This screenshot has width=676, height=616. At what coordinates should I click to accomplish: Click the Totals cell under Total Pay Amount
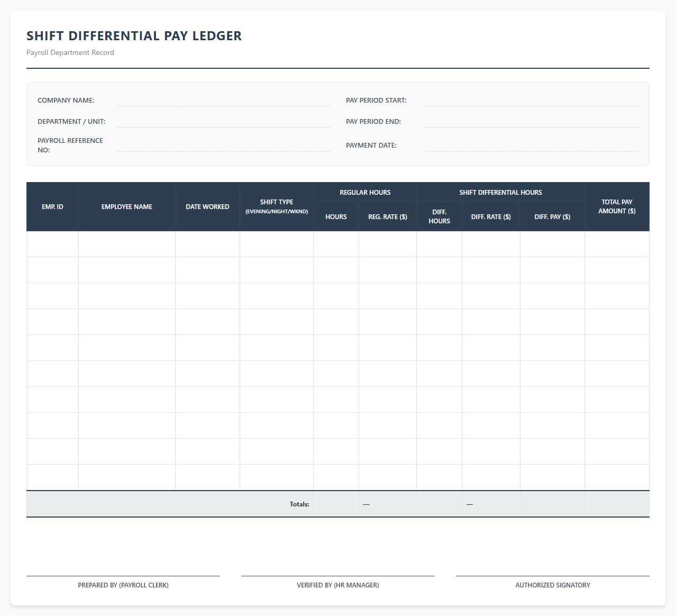pos(617,504)
